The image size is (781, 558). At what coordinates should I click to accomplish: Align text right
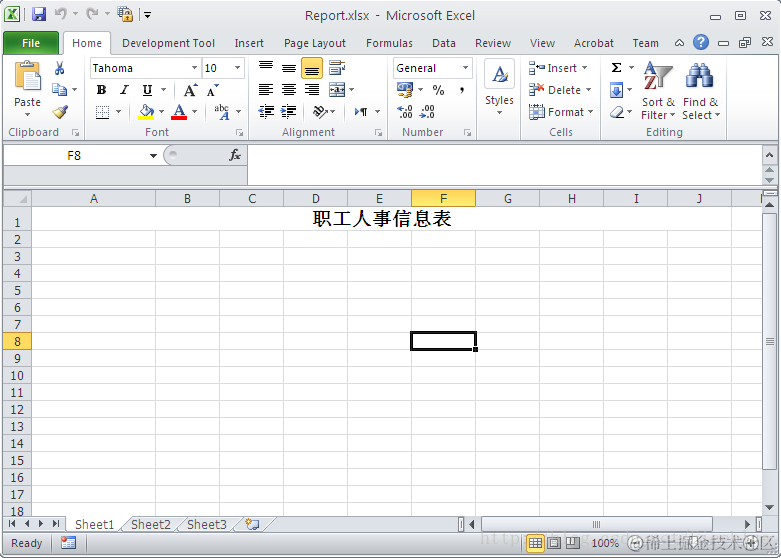pyautogui.click(x=312, y=90)
